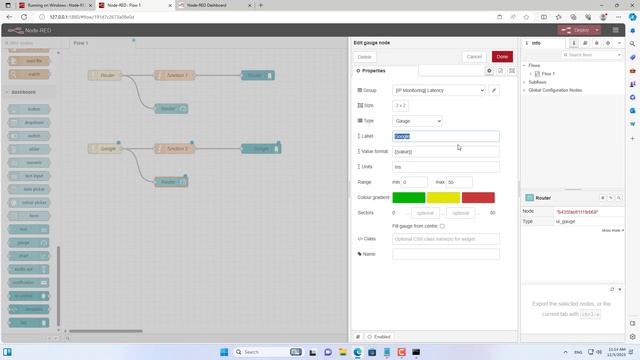Click the Class CSS input field

click(446, 239)
